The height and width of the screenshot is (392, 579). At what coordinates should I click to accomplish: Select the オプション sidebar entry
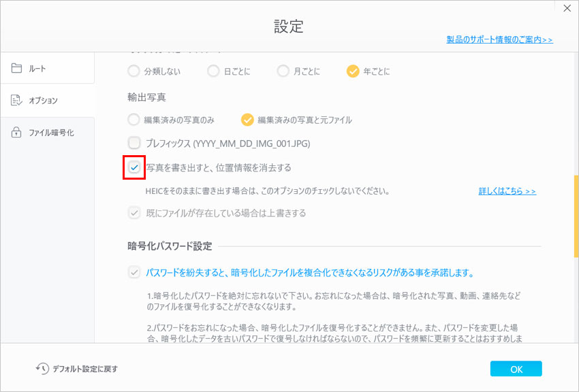coord(41,100)
